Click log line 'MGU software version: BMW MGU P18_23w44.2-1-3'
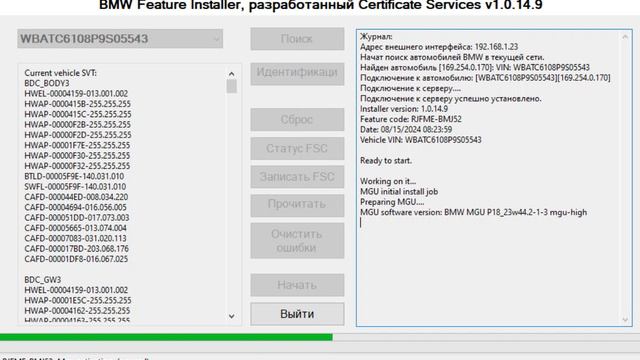Screen dimensions: 640x360 [473, 212]
